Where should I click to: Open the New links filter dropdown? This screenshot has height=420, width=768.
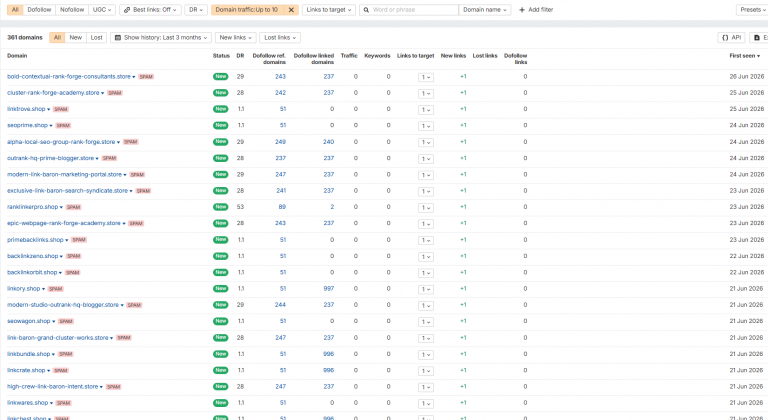tap(236, 38)
